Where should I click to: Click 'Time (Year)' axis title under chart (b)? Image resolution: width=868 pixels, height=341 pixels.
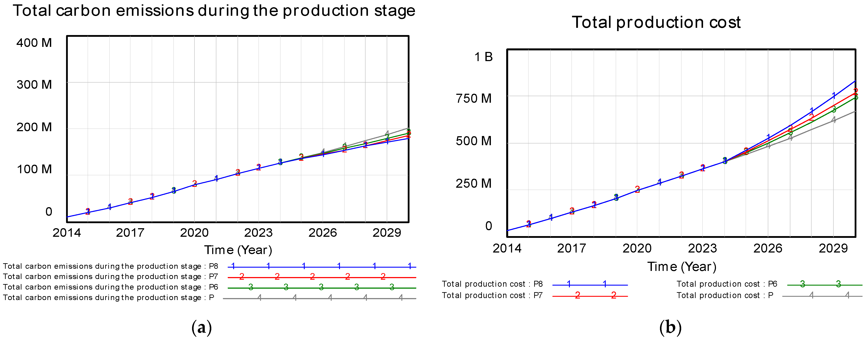pyautogui.click(x=682, y=267)
